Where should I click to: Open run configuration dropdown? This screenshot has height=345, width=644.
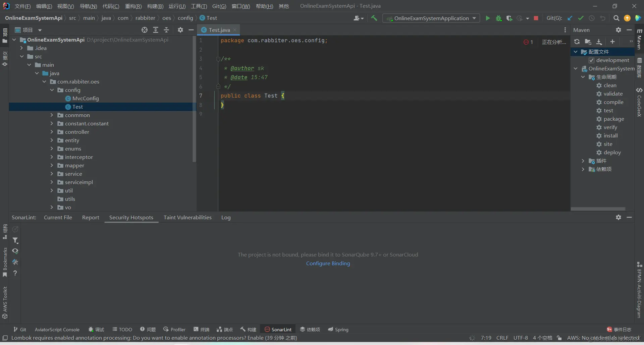click(x=431, y=18)
